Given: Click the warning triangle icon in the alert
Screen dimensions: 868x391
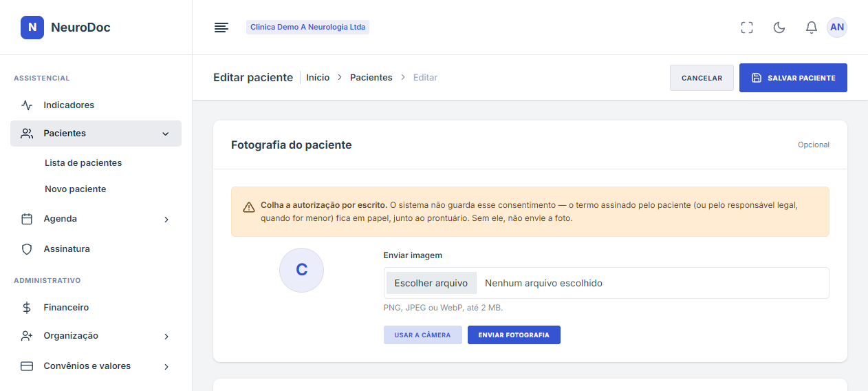Looking at the screenshot, I should pos(249,207).
